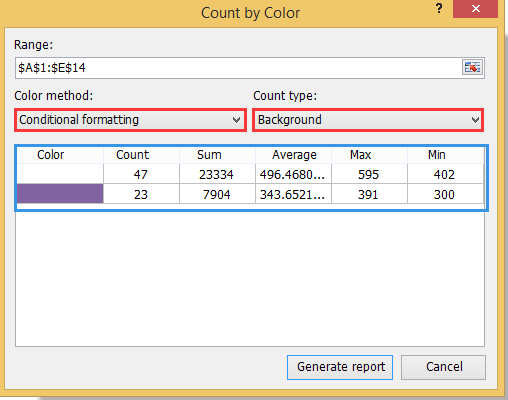The height and width of the screenshot is (400, 508).
Task: Open the help question mark icon
Action: (x=439, y=8)
